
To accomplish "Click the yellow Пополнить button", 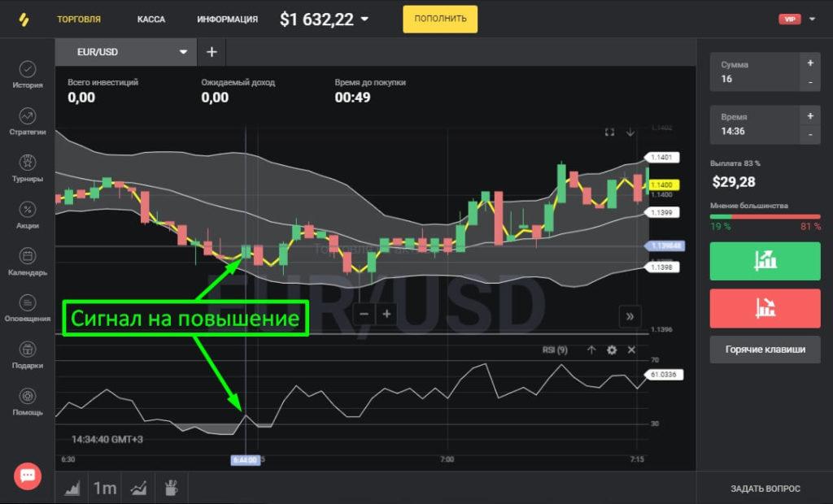I will pyautogui.click(x=440, y=20).
